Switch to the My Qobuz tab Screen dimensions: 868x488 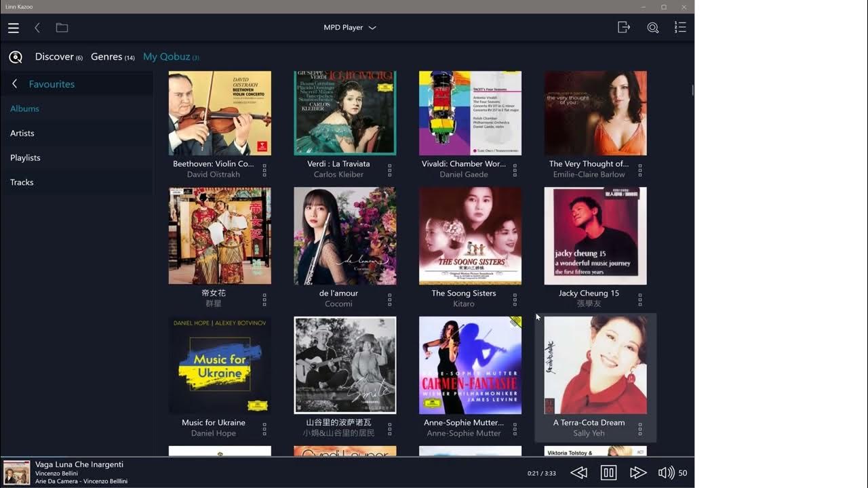click(171, 57)
